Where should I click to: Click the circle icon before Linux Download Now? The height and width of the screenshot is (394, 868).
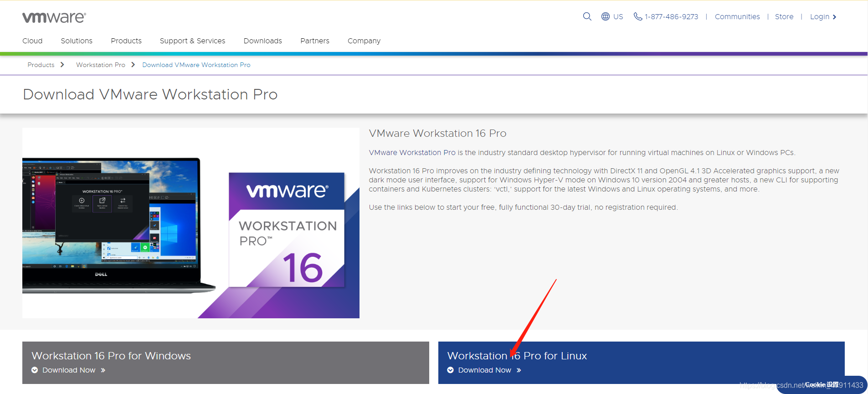[x=450, y=370]
